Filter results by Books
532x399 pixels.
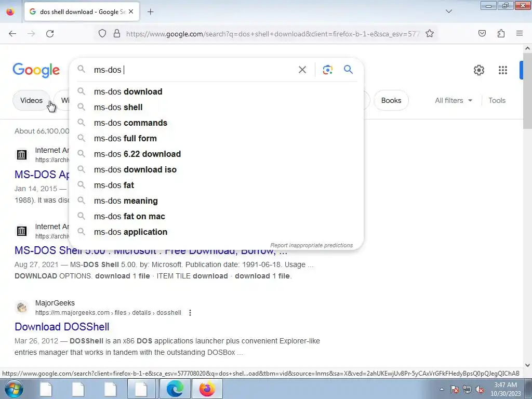(x=391, y=100)
